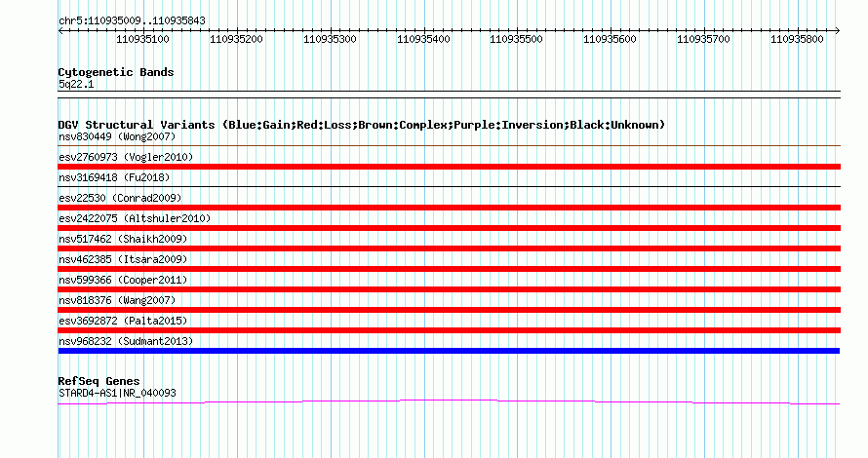Click the thin black line under nsv3169418
868x458 pixels.
click(x=449, y=187)
